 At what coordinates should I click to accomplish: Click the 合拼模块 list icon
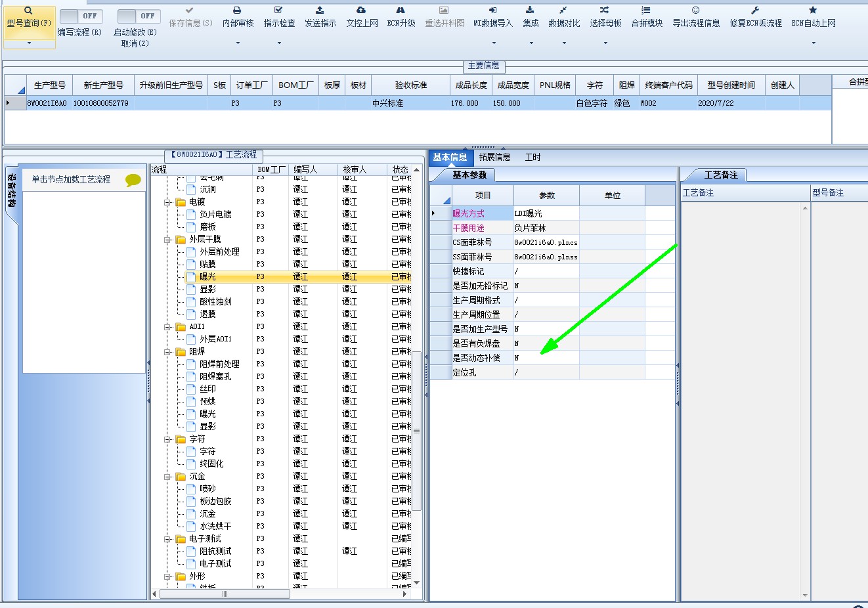[646, 11]
